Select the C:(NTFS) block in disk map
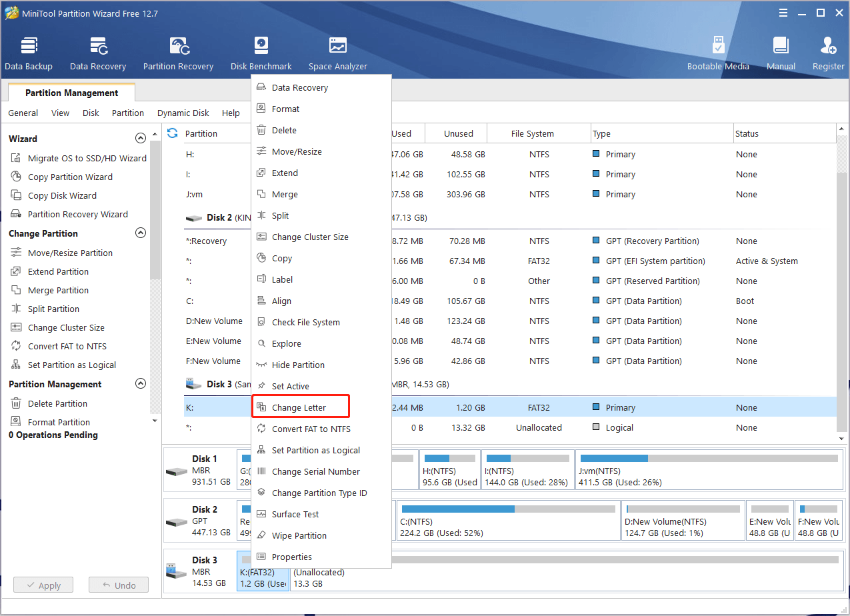850x616 pixels. (x=509, y=520)
